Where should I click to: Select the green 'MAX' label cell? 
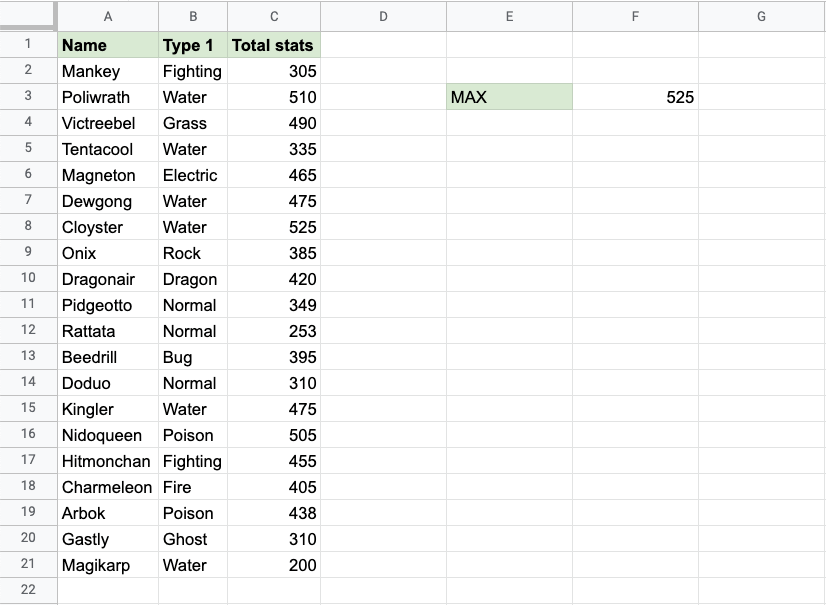pos(509,97)
